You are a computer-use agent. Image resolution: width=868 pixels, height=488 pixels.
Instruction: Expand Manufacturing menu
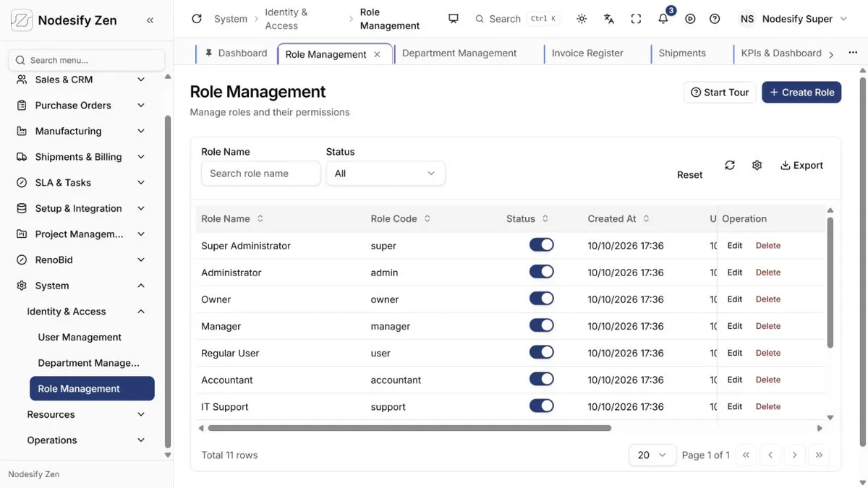tap(81, 131)
